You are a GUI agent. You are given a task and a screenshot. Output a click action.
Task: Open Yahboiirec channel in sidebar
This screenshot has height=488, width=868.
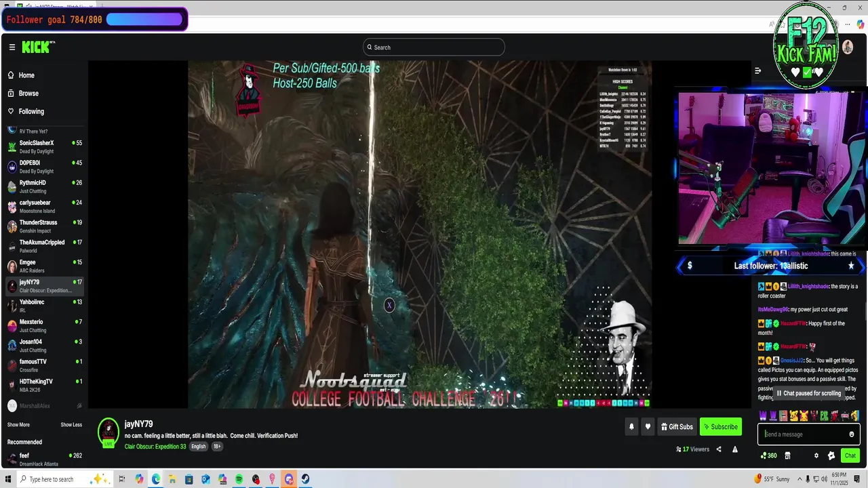coord(45,306)
